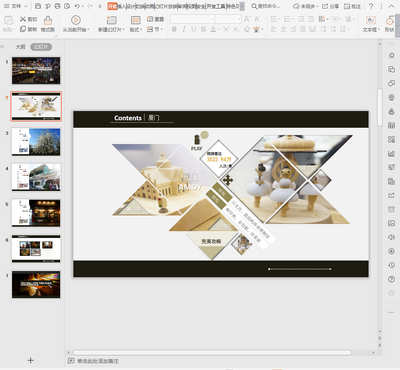
Task: Toggle Subscript formatting
Action: (236, 29)
